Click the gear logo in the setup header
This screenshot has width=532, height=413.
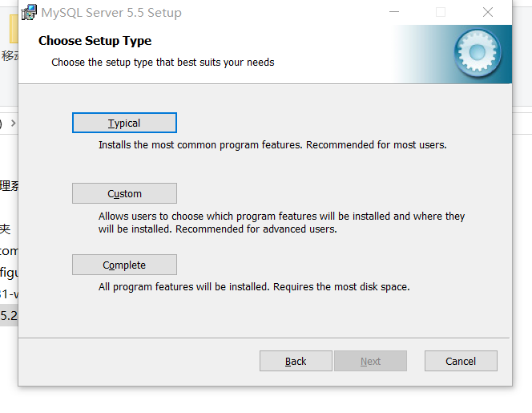point(478,53)
